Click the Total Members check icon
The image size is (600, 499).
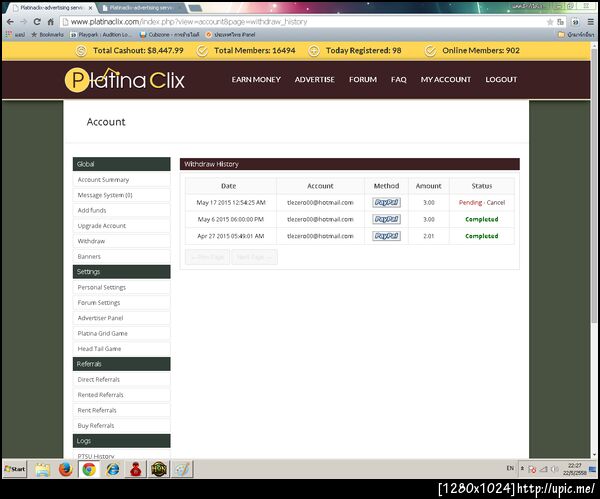(x=202, y=51)
